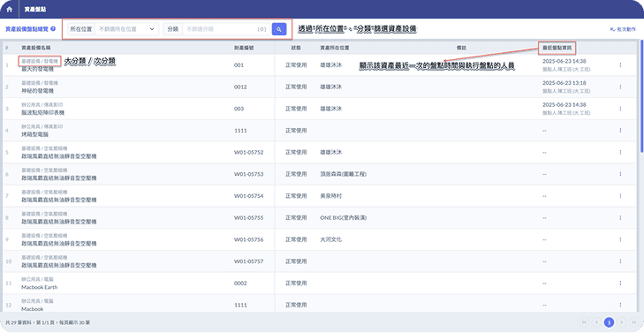The image size is (644, 333).
Task: Open row menu for asset W01-05752
Action: point(620,152)
